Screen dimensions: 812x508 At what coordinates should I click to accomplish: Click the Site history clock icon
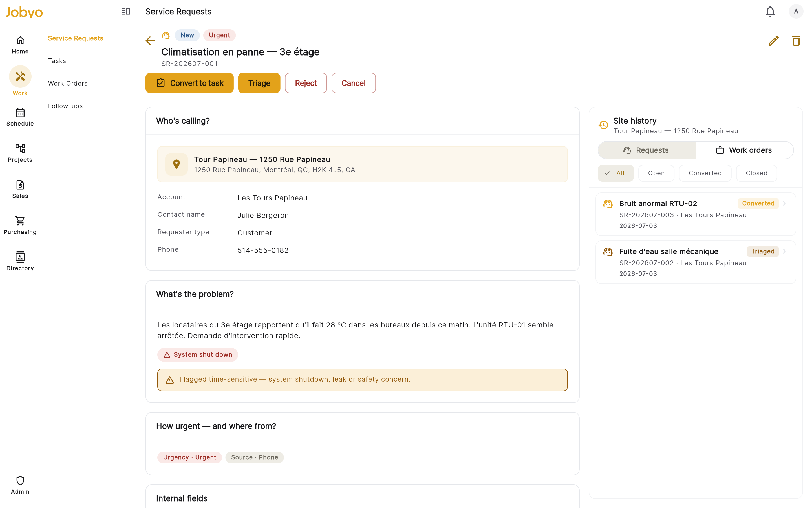603,125
